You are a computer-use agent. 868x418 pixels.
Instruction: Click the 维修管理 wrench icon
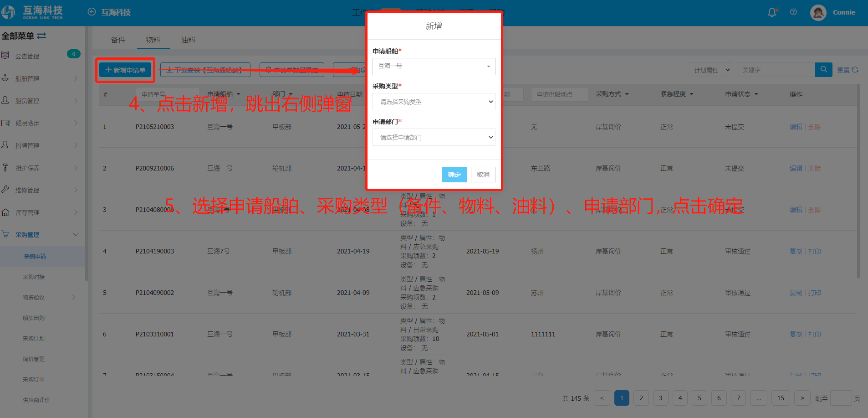(5, 190)
